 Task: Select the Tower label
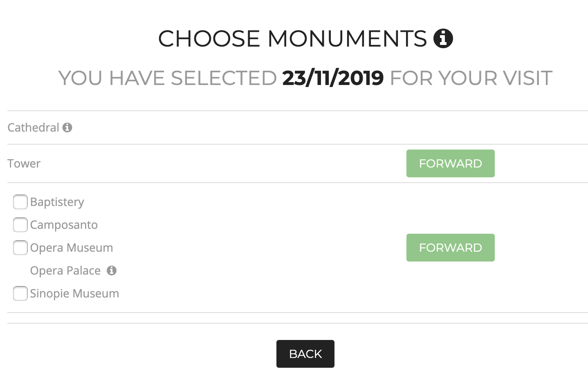coord(24,163)
